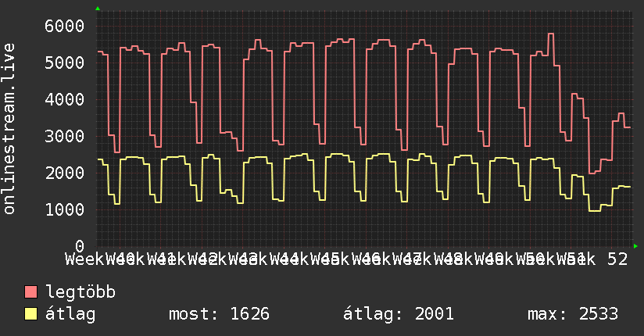Click the átlag legend label beside yellow swatch

click(x=70, y=314)
